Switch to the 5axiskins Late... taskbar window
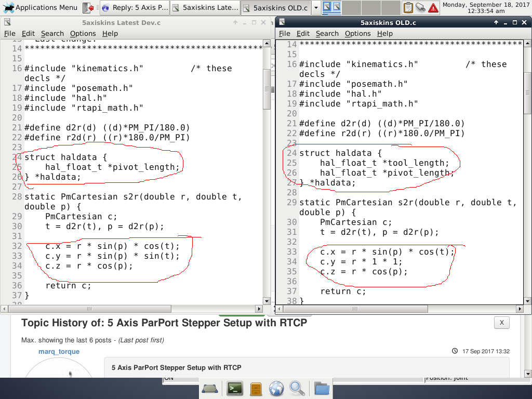The height and width of the screenshot is (399, 532). (206, 7)
